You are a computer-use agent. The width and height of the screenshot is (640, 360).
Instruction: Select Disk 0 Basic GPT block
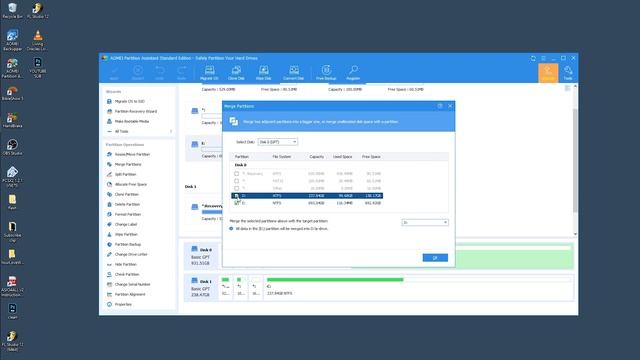point(201,256)
